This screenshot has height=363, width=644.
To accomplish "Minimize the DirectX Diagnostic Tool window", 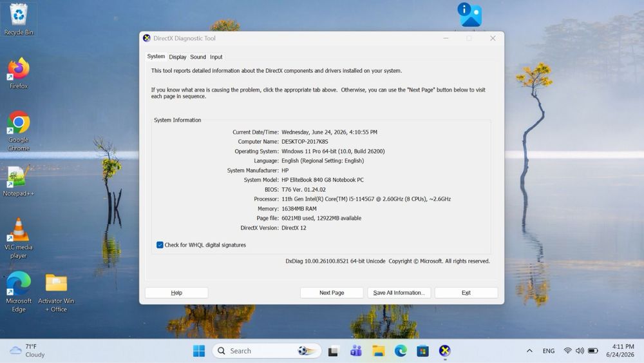I will point(446,38).
